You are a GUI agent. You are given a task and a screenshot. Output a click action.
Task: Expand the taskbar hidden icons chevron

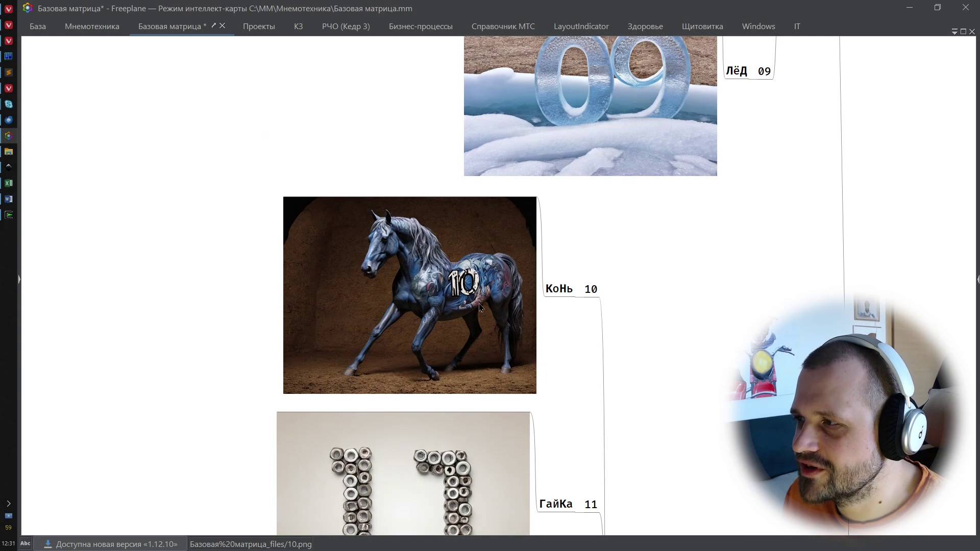coord(8,504)
